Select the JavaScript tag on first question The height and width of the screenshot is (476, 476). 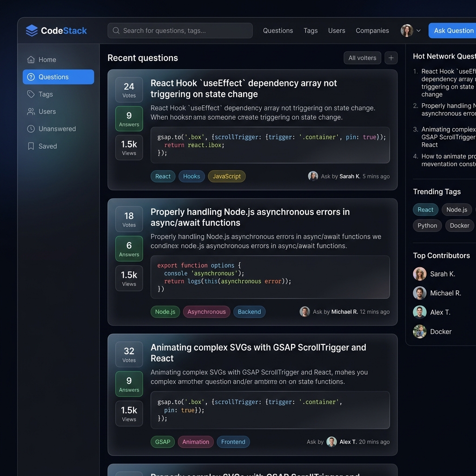coord(226,176)
